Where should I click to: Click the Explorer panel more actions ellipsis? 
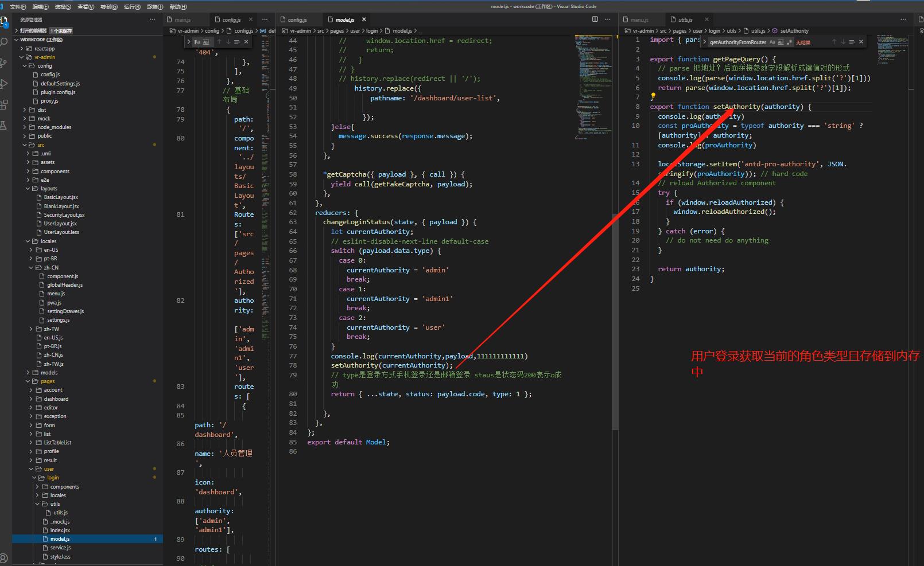click(153, 19)
